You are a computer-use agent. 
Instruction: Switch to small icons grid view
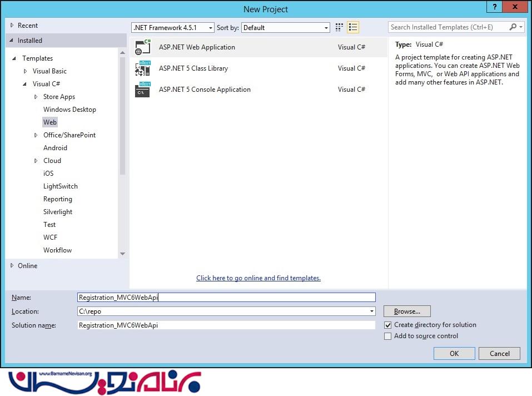tap(340, 27)
